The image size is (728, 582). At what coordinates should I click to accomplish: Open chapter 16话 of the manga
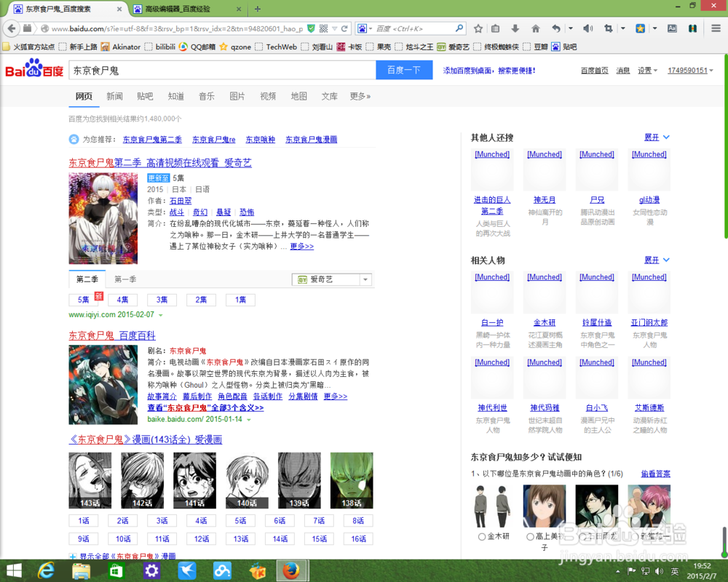358,539
